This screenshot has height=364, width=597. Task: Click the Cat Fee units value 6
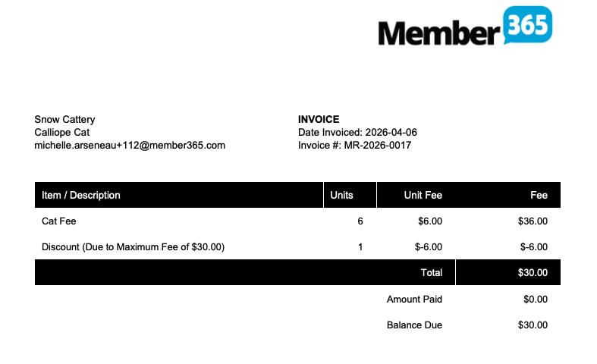[360, 221]
